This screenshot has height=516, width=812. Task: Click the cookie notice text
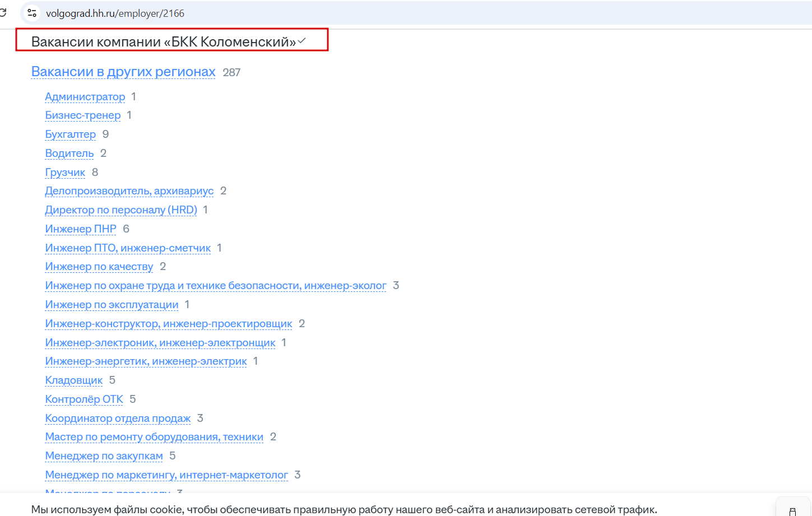click(344, 509)
